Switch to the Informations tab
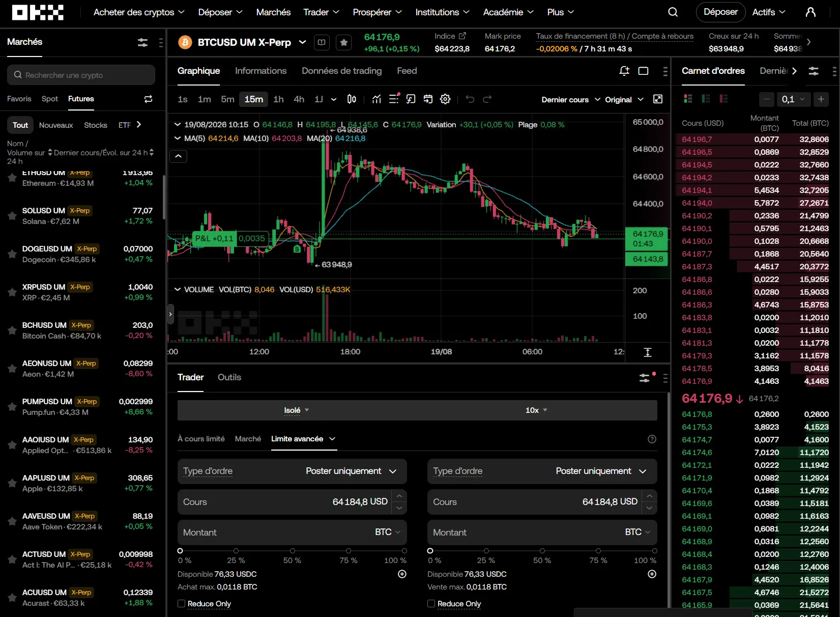Image resolution: width=840 pixels, height=617 pixels. [x=260, y=71]
